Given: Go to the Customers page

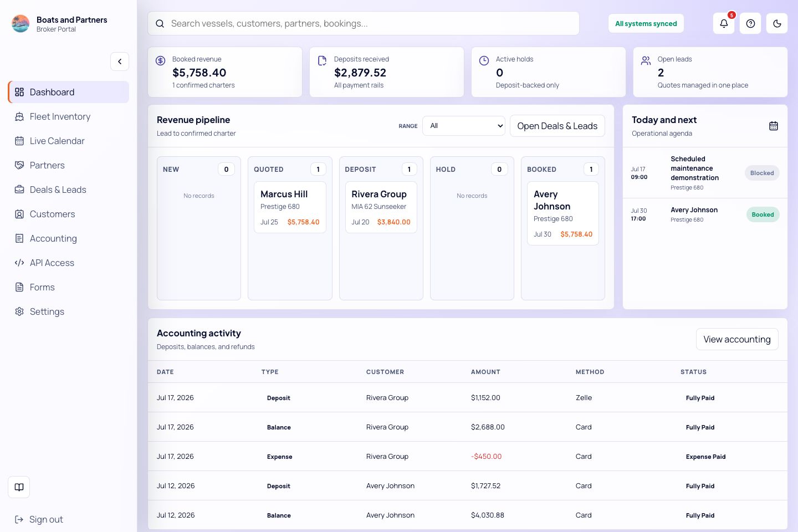Looking at the screenshot, I should tap(69, 214).
